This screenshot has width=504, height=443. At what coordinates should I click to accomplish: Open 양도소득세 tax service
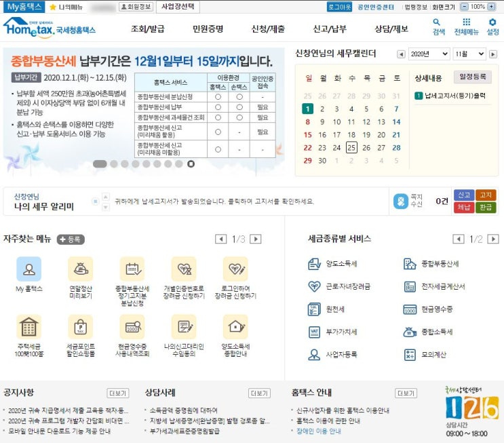click(x=332, y=264)
